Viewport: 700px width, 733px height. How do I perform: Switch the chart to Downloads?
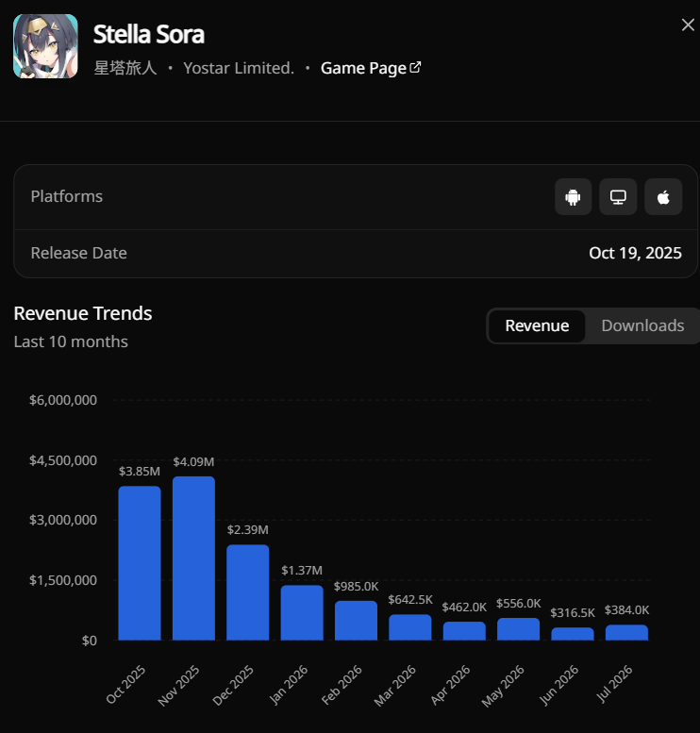click(642, 325)
